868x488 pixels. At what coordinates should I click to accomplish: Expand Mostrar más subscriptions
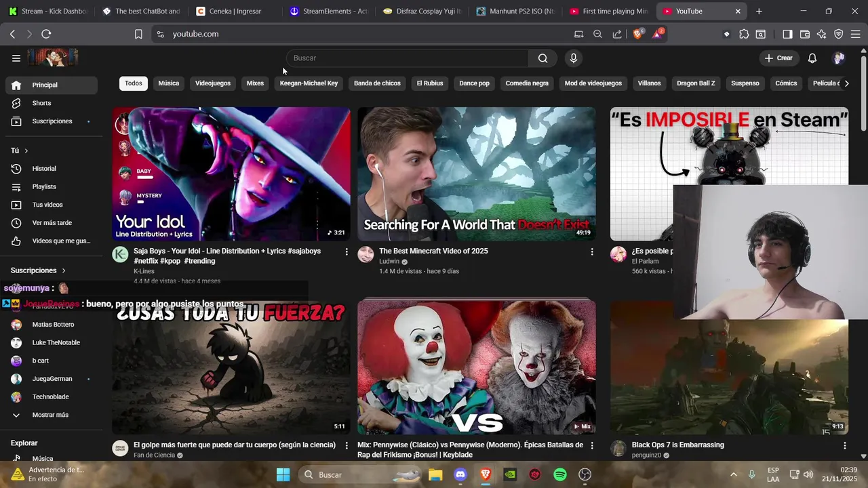click(x=52, y=415)
